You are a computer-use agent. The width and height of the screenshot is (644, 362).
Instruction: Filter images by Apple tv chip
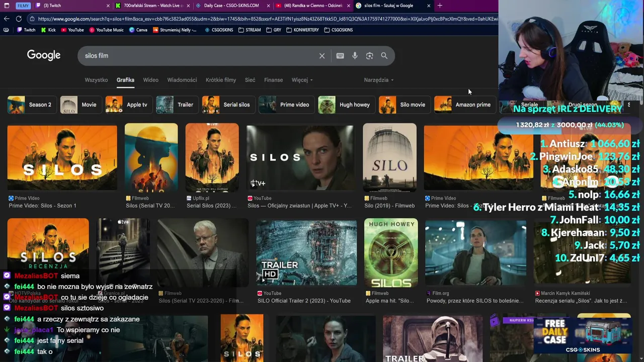tap(128, 105)
